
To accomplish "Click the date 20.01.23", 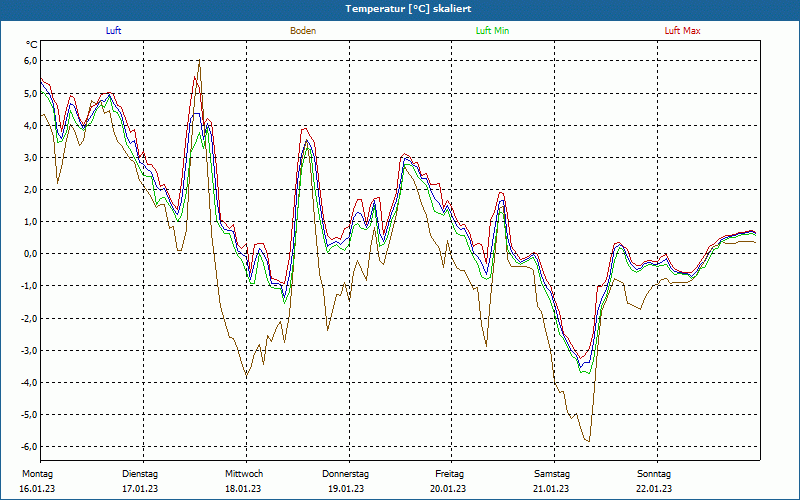I will (449, 488).
